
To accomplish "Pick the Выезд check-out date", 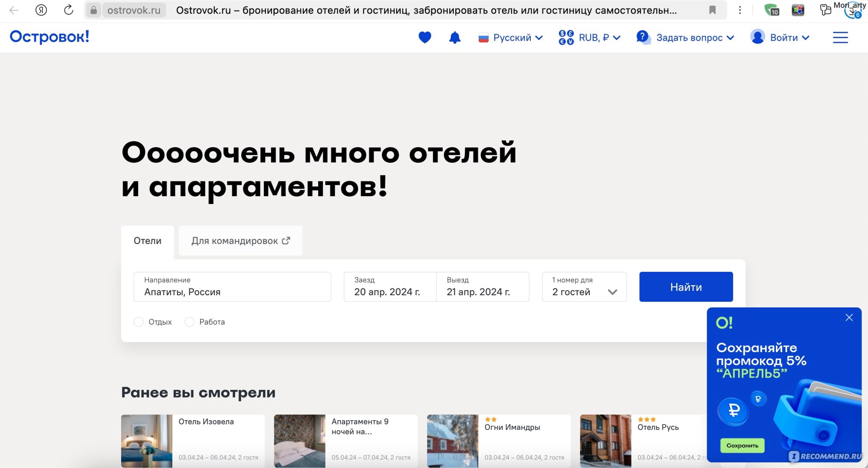I will pos(483,287).
